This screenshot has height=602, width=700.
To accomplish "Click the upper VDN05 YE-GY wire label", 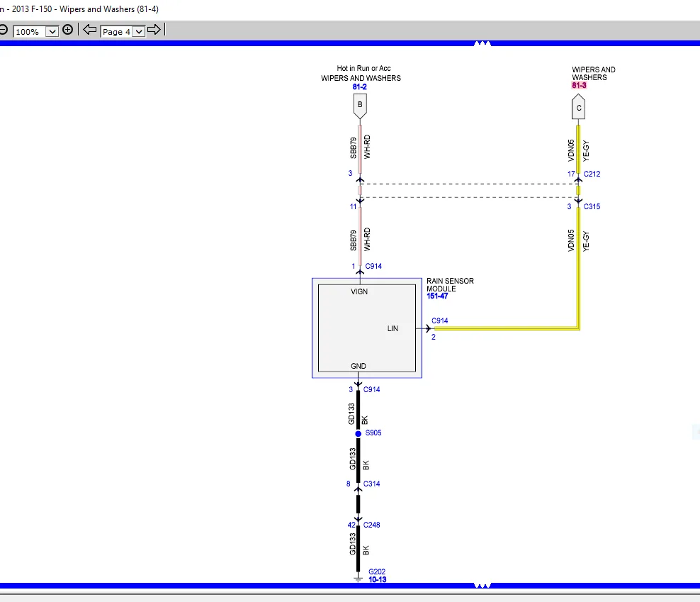I will pos(579,150).
